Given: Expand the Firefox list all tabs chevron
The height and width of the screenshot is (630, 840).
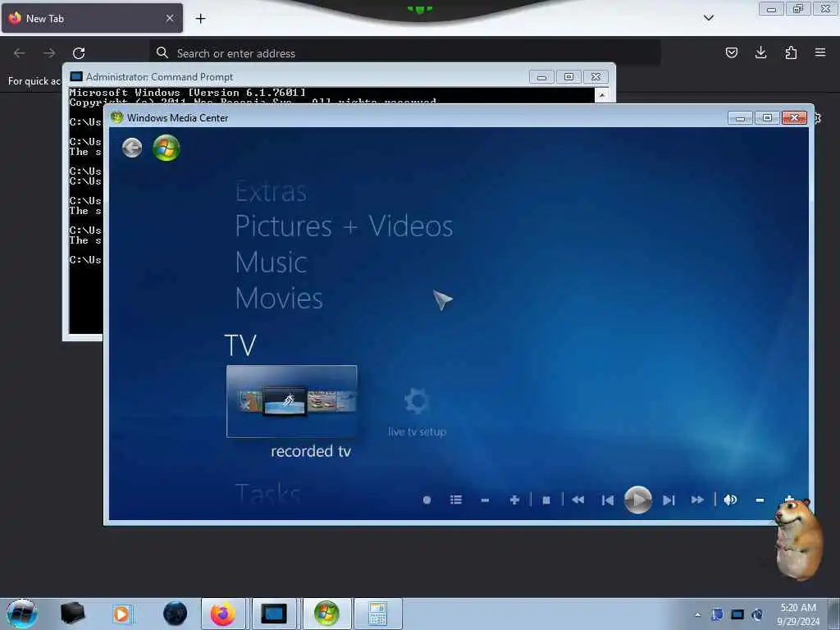Looking at the screenshot, I should tap(709, 18).
